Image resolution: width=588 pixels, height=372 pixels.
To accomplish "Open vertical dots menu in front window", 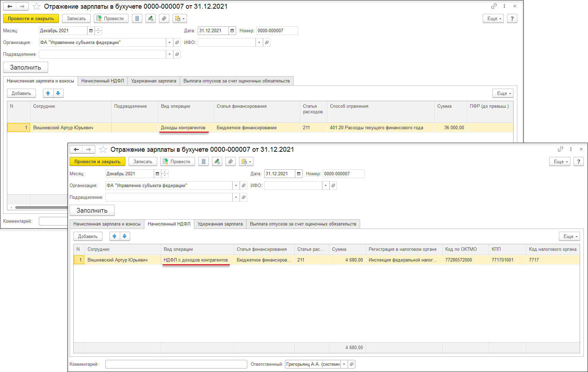I will click(571, 149).
